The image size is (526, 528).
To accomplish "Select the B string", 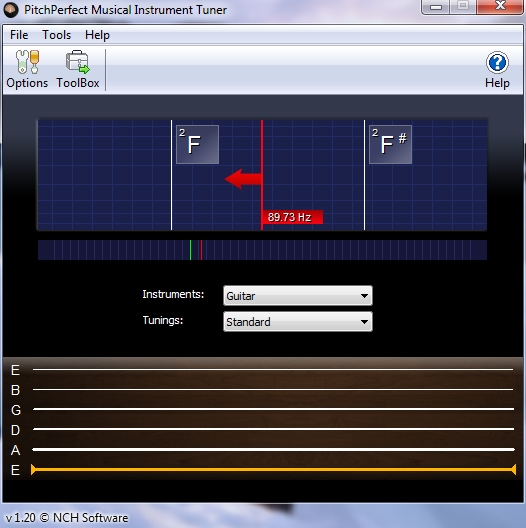I will pos(273,389).
